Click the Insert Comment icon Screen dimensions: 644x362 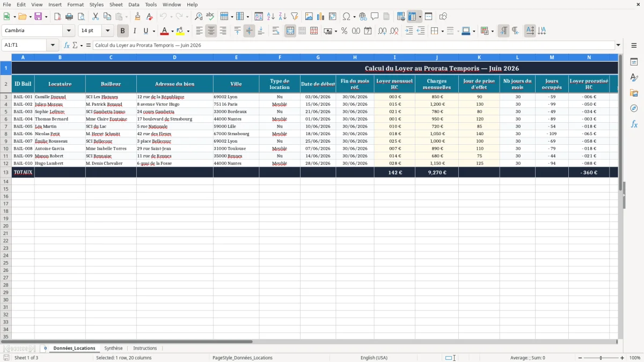point(375,17)
